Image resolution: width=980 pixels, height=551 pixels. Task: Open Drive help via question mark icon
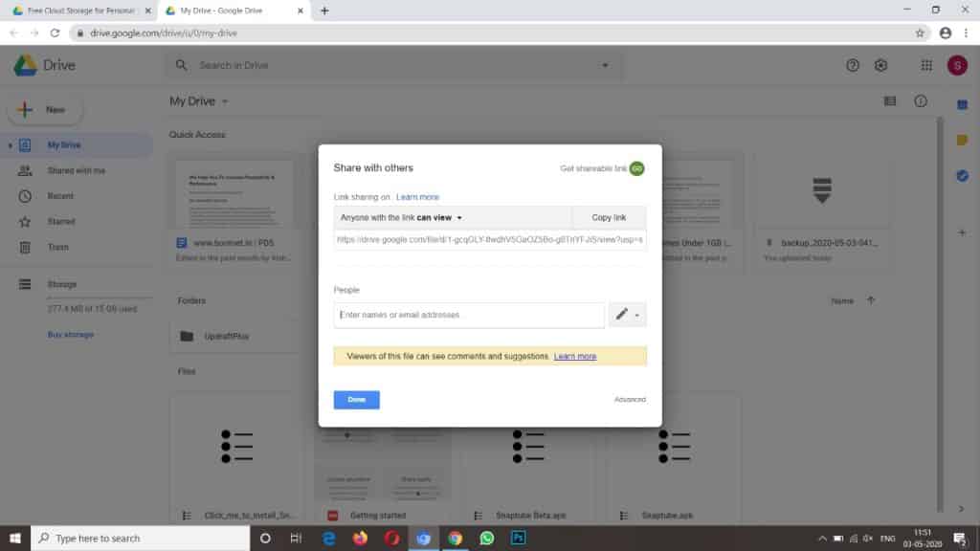853,66
